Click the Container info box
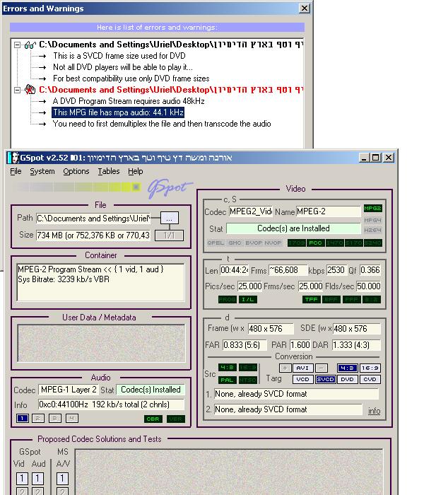 pos(100,282)
